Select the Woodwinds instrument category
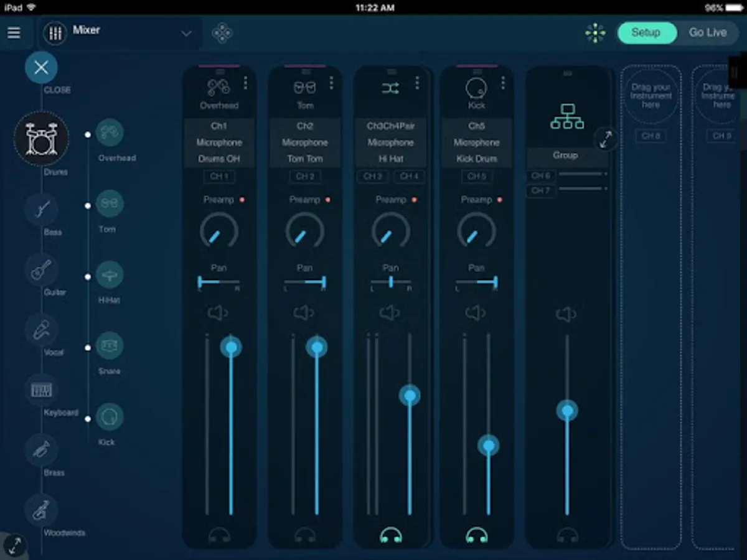Screen dimensions: 747x560 coord(41,510)
